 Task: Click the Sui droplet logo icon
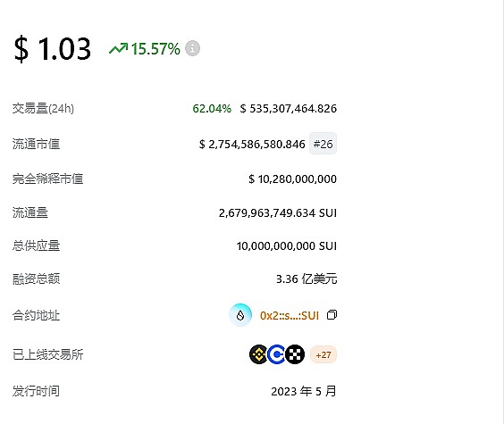pos(240,315)
